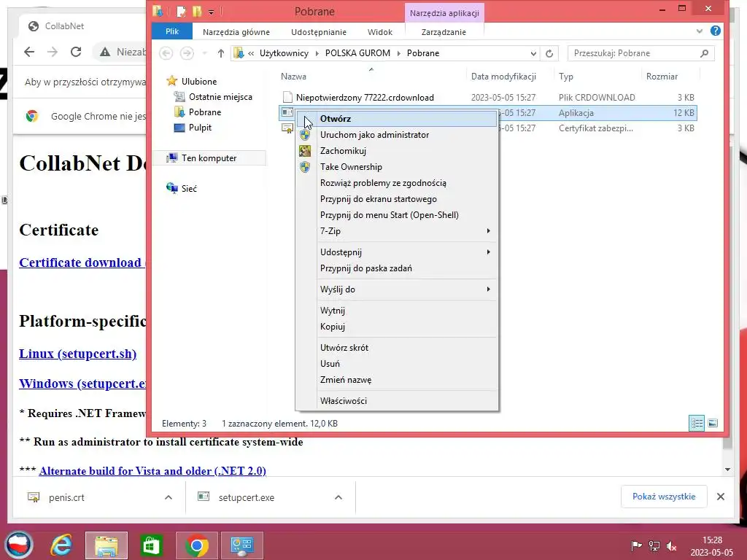This screenshot has width=747, height=560.
Task: Open File Explorer taskbar icon
Action: (x=107, y=545)
